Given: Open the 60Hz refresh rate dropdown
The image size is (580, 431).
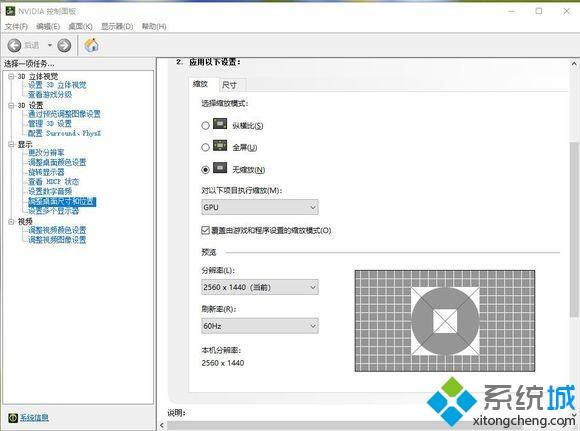Looking at the screenshot, I should coord(260,326).
